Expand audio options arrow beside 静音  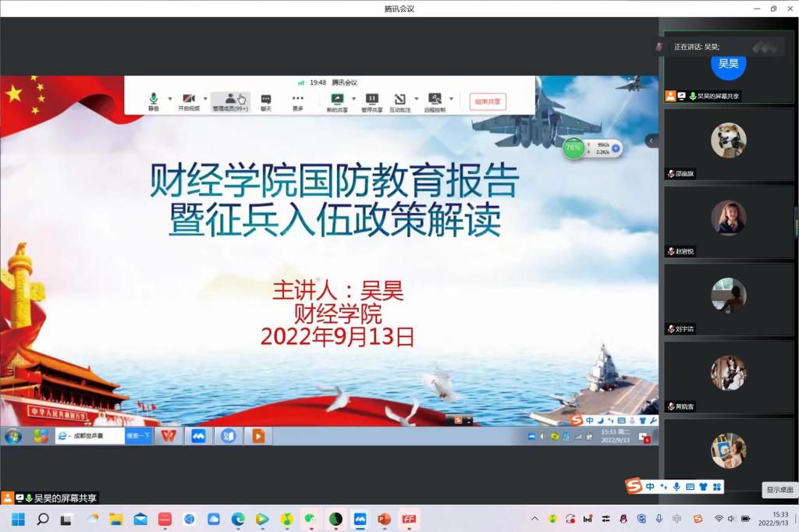pyautogui.click(x=170, y=99)
